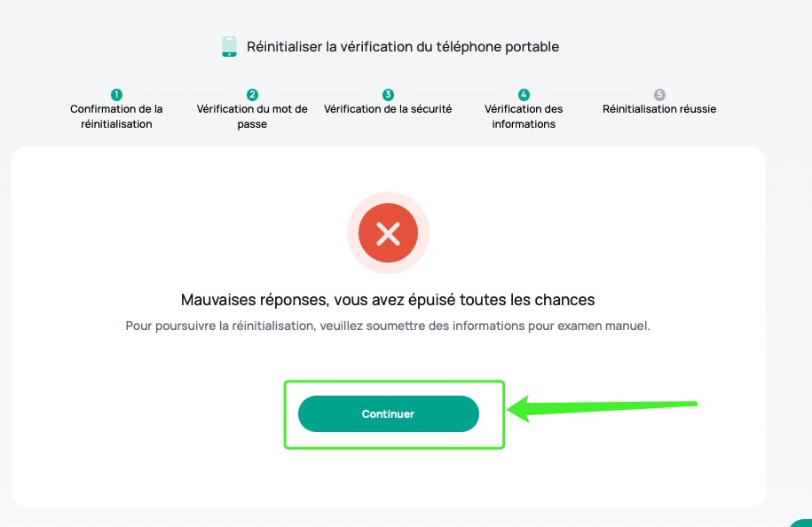Image resolution: width=812 pixels, height=527 pixels.
Task: Open the green chat bubble in the corner
Action: point(802,522)
